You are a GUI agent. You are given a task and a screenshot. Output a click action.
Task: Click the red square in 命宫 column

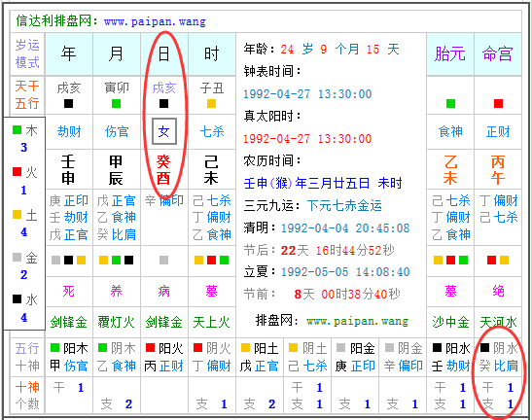[x=498, y=103]
